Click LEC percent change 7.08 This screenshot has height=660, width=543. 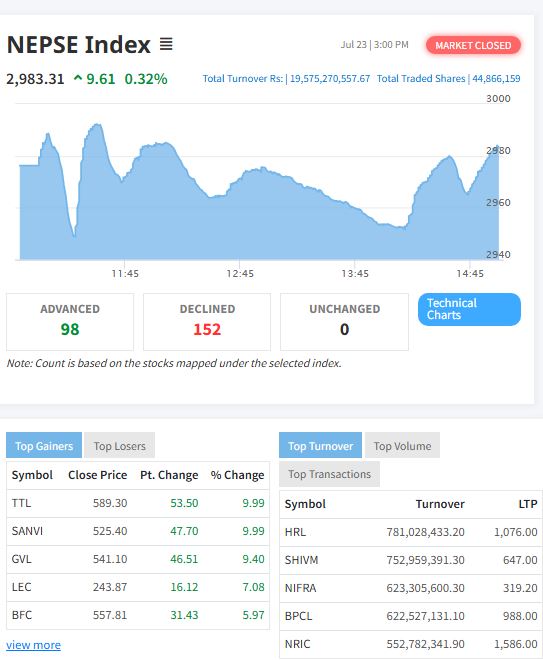(253, 587)
